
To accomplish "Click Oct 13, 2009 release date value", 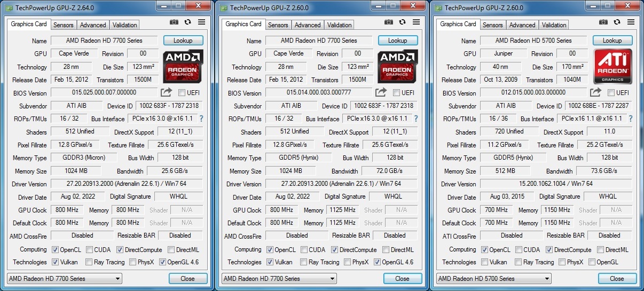I will pos(500,80).
